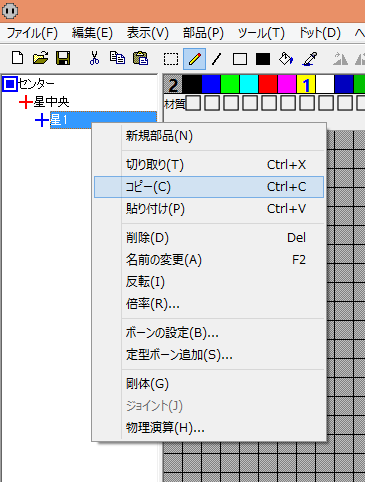Image resolution: width=365 pixels, height=482 pixels.
Task: Open the ツール(T) menu
Action: click(261, 33)
